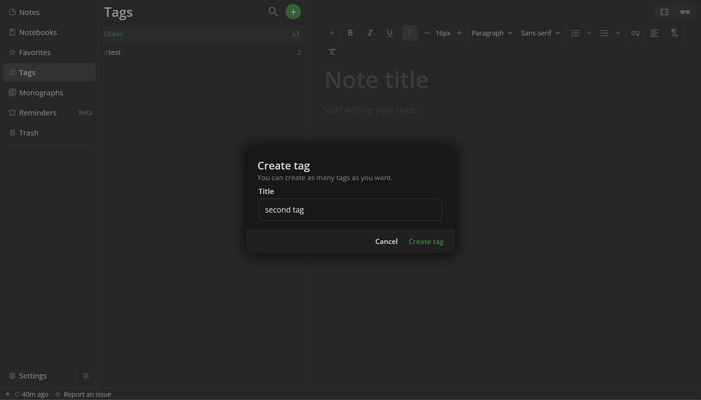701x400 pixels.
Task: Click the bullet list icon
Action: coord(604,33)
